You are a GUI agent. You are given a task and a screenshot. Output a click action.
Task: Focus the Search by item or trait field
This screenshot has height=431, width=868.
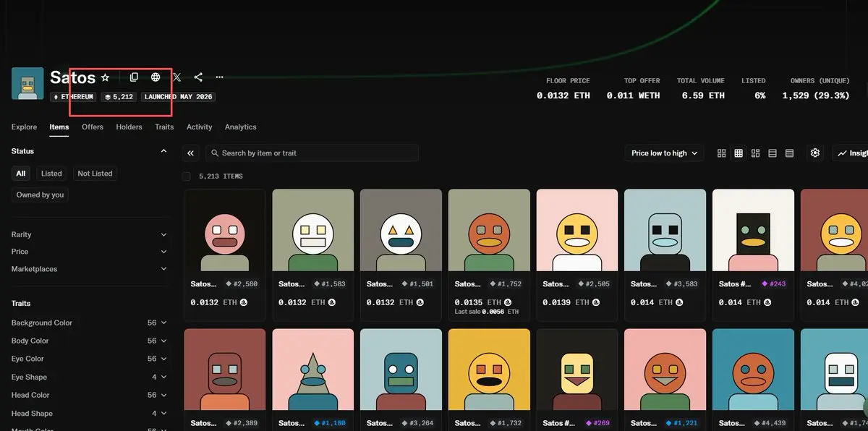312,153
